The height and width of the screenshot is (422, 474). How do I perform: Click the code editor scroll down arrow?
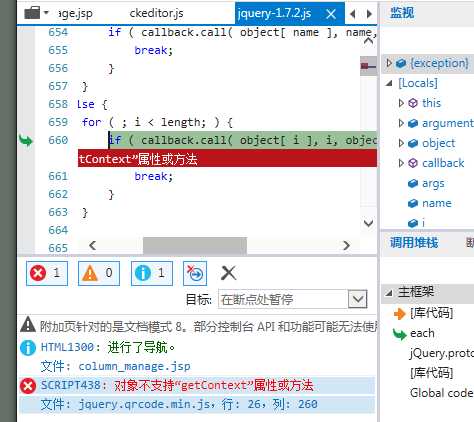tap(368, 223)
